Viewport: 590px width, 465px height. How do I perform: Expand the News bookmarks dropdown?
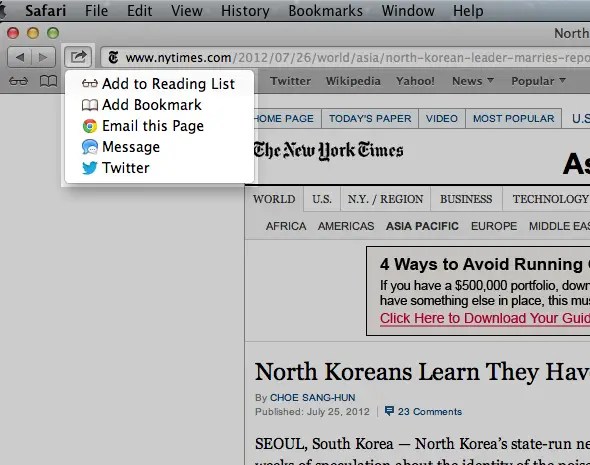473,81
